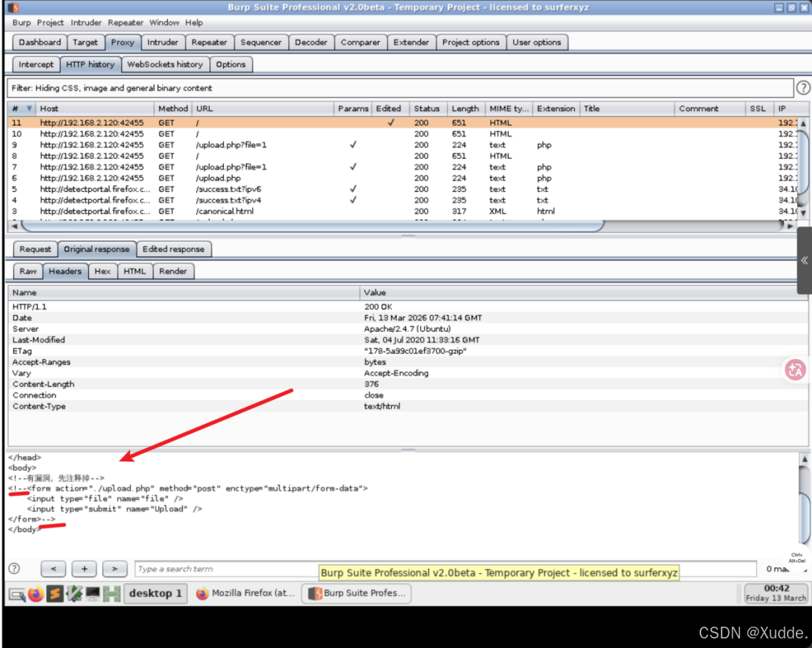Expand the side panel double-chevron handle
Image resolution: width=812 pixels, height=648 pixels.
[804, 260]
